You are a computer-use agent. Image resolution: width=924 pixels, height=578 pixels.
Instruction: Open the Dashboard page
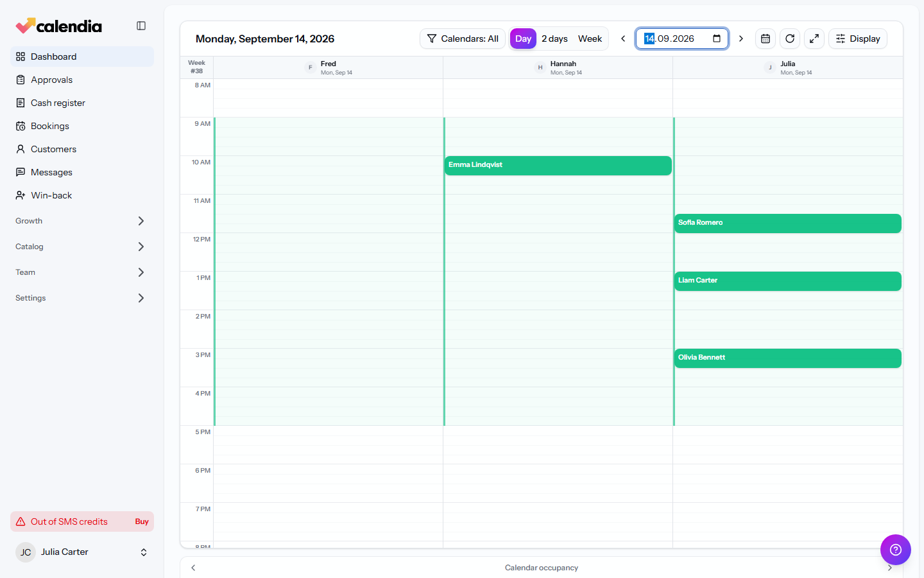(x=82, y=57)
